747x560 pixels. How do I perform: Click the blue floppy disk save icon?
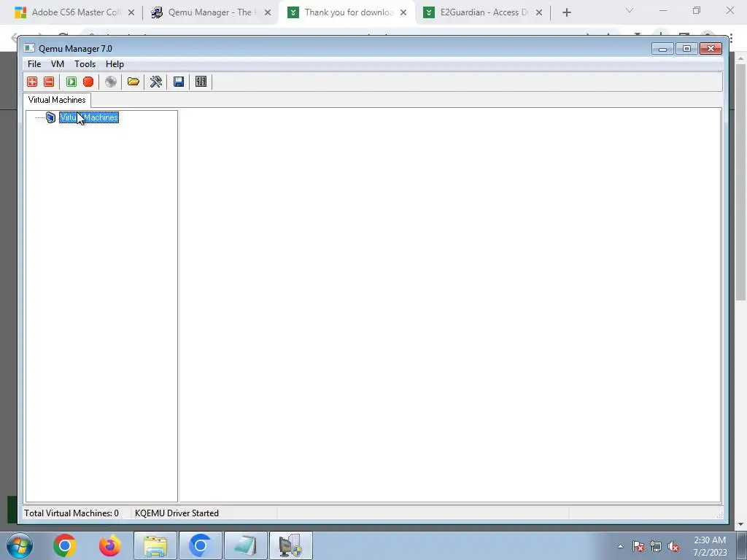click(x=179, y=82)
